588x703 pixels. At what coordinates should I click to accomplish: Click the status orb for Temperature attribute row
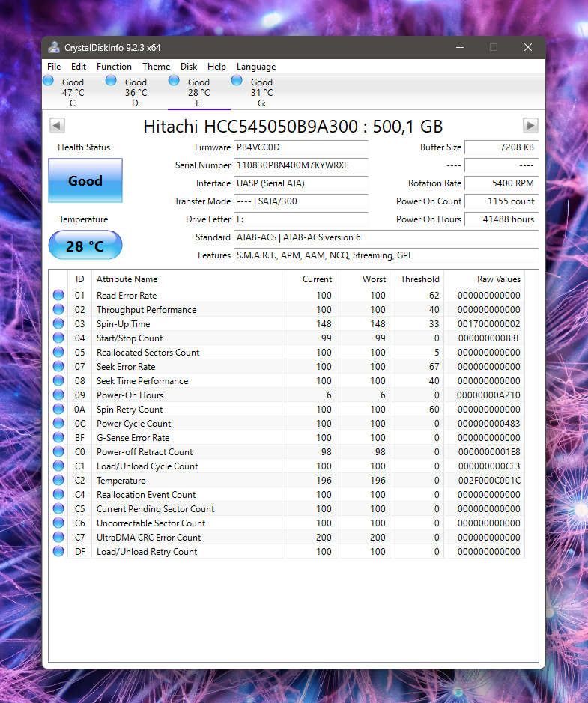click(x=58, y=480)
